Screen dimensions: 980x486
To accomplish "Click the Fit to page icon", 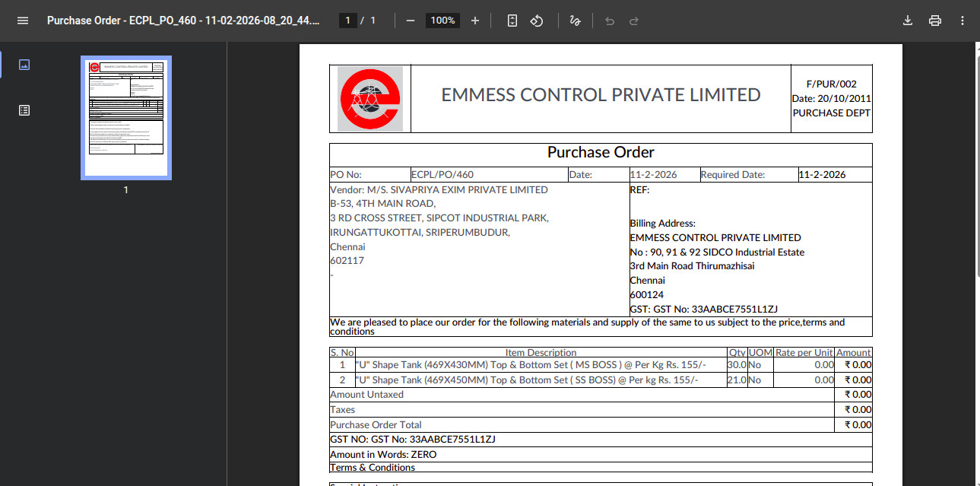I will tap(512, 21).
